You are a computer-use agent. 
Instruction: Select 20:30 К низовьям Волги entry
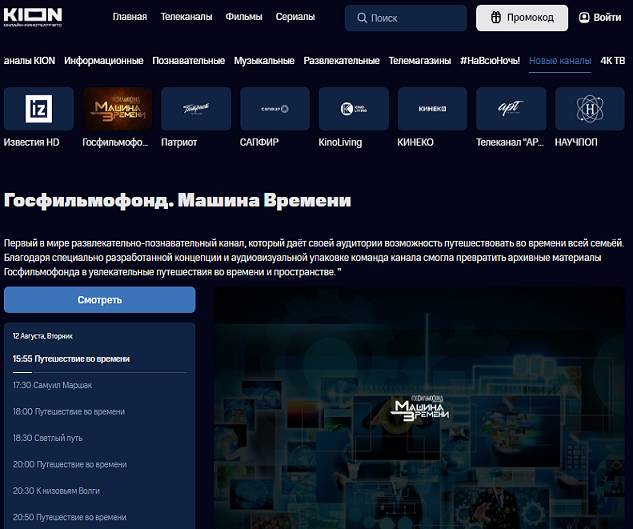[56, 491]
